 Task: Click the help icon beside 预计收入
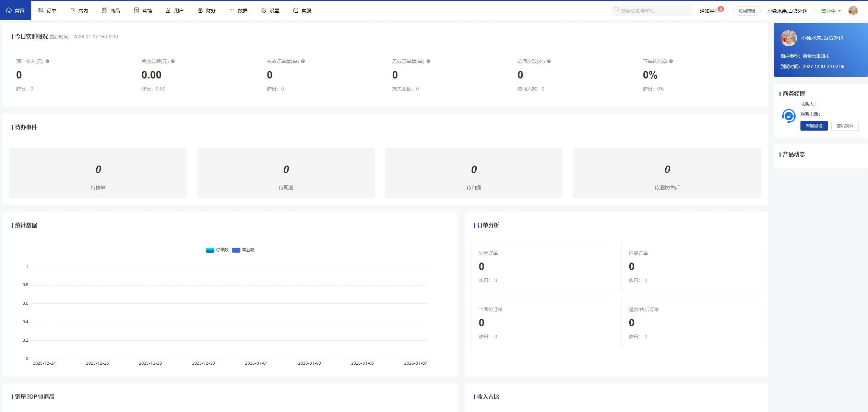tap(48, 61)
